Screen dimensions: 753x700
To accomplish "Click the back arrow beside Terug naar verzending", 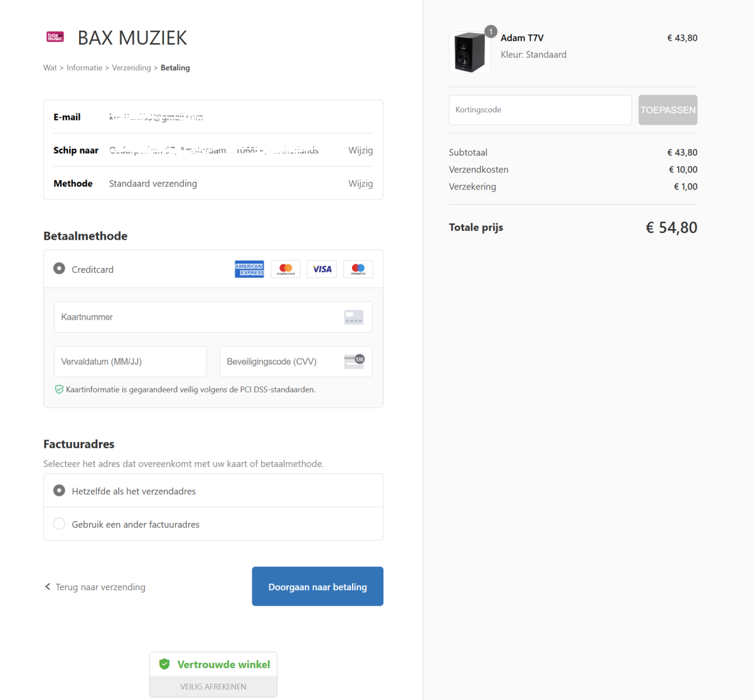I will coord(48,586).
